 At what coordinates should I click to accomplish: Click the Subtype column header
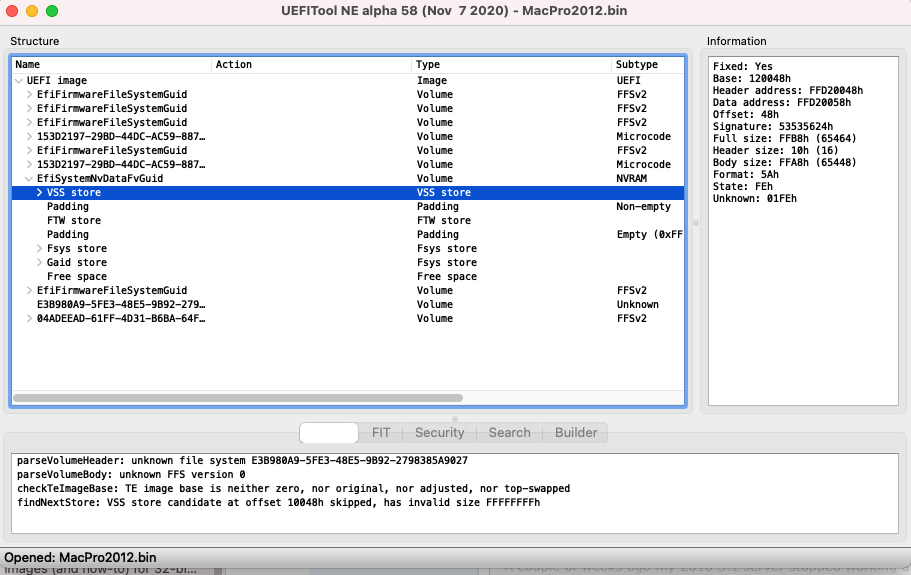point(648,64)
